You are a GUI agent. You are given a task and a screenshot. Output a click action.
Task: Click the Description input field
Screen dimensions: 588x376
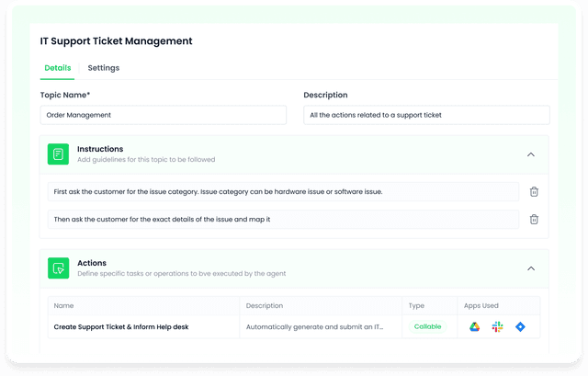point(426,115)
